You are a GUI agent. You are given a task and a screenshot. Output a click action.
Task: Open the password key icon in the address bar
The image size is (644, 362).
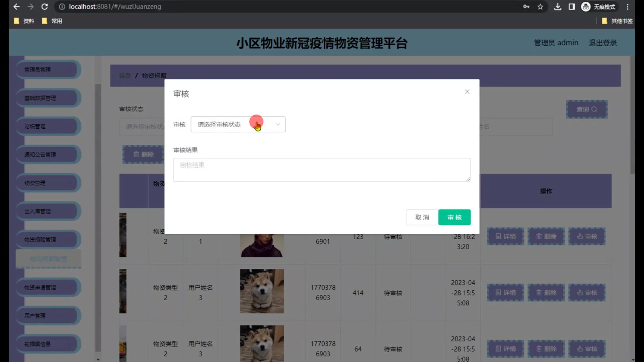[526, 7]
